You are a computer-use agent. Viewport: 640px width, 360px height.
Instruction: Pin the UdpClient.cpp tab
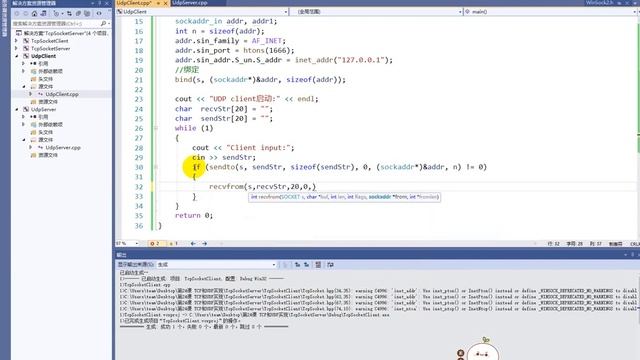pos(158,3)
